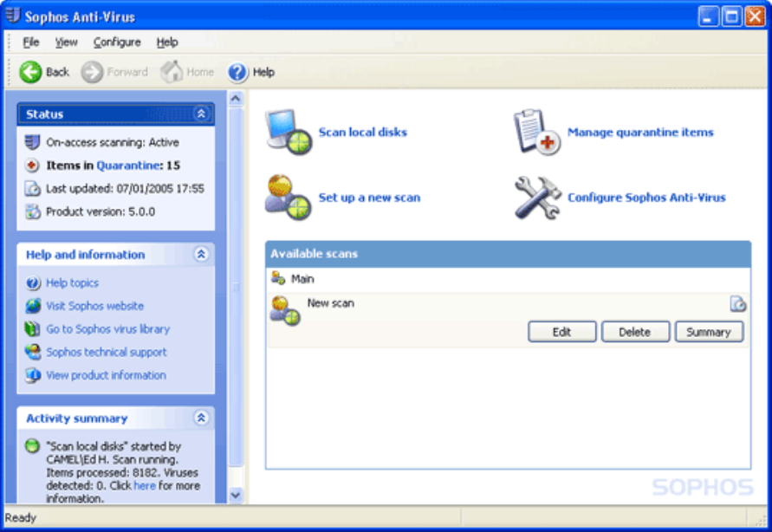
Task: Click the sidebar scrollbar up arrow
Action: pos(236,99)
